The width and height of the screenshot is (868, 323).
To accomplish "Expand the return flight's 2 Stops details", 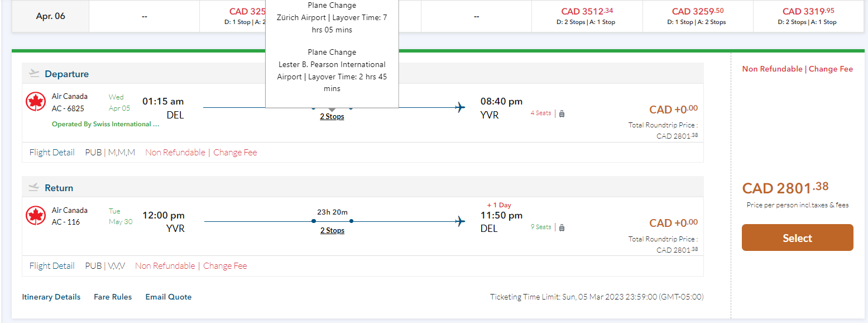I will coord(332,231).
